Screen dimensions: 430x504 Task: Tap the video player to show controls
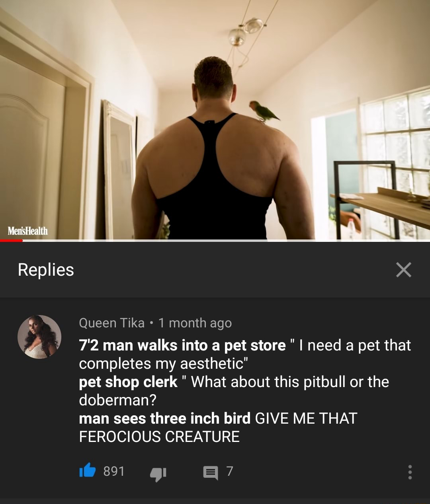point(215,119)
